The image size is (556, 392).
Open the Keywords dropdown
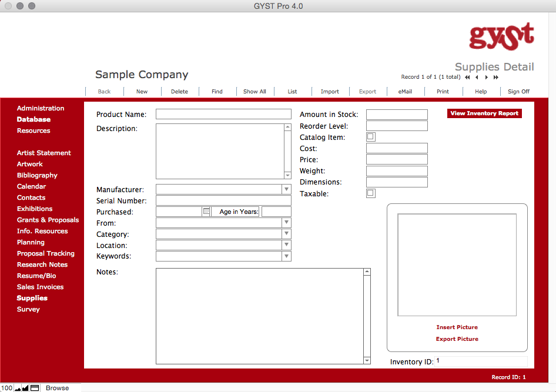286,256
